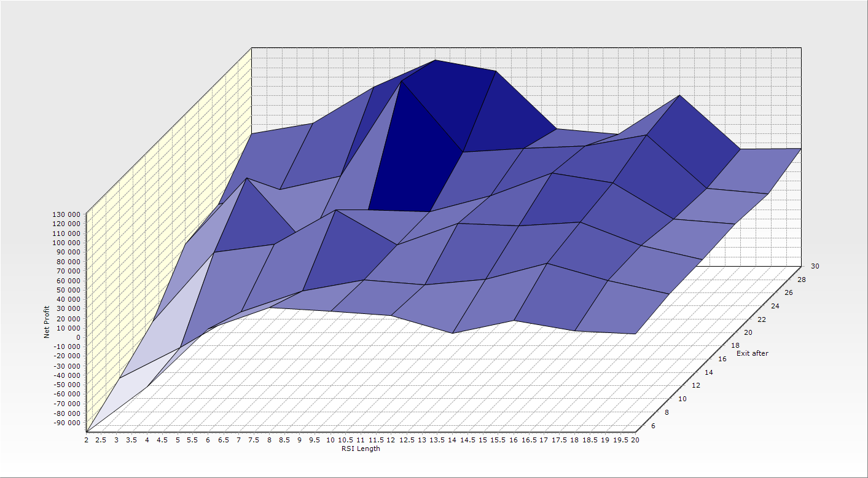
Task: Click the 9.5 tick on RSI Length axis
Action: 315,440
